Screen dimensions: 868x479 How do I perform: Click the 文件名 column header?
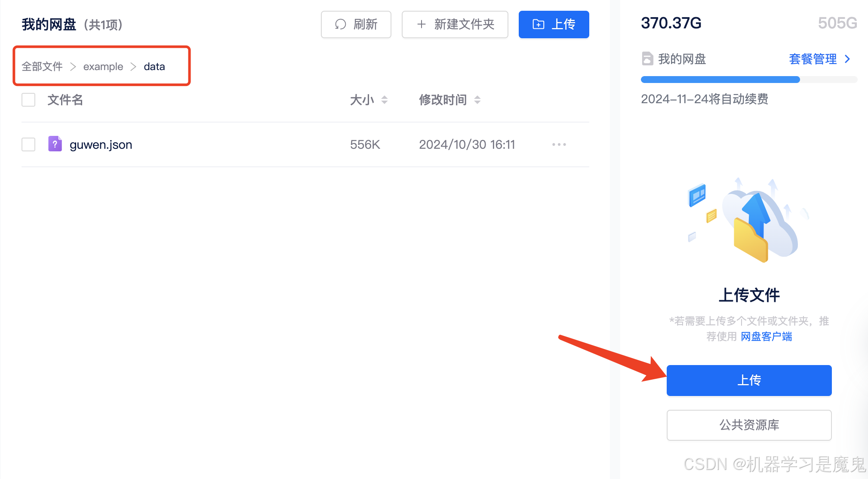coord(65,100)
